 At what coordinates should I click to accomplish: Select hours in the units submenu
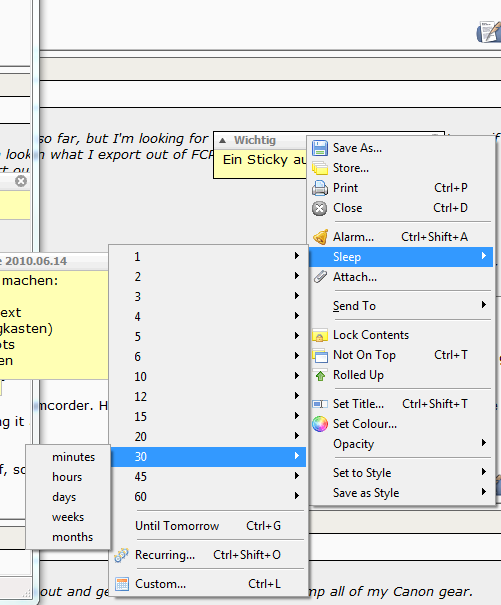click(68, 477)
